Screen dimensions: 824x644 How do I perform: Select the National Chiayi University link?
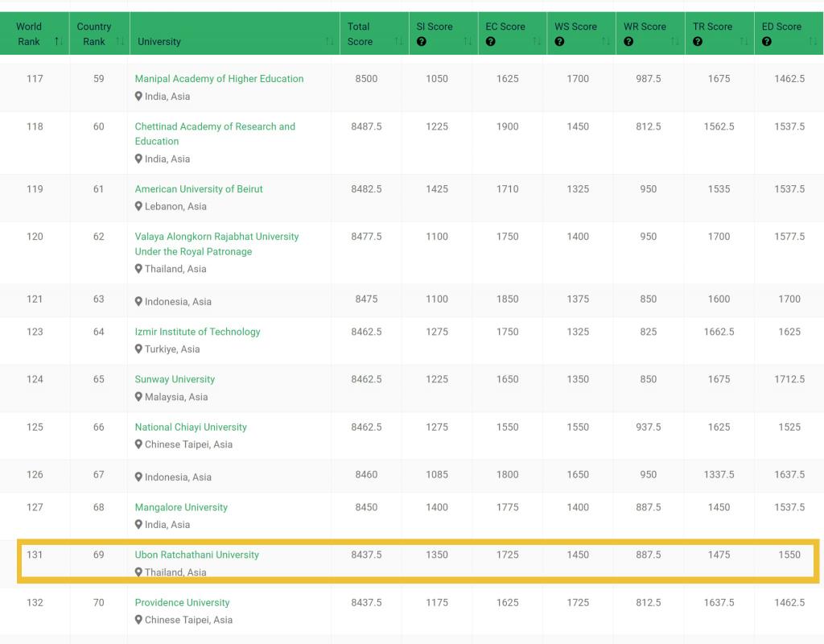point(191,427)
